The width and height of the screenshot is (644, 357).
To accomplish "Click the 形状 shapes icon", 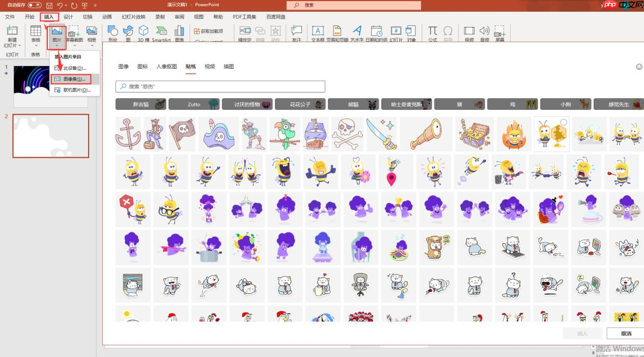I will (x=113, y=31).
